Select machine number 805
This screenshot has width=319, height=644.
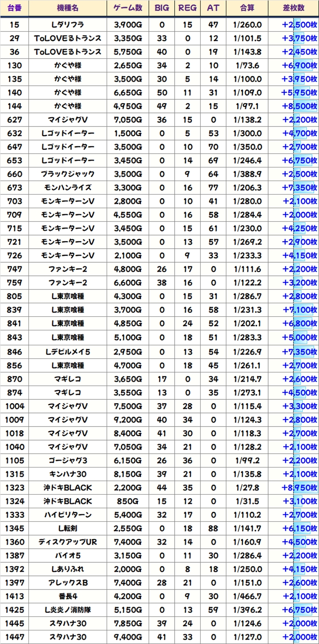coord(14,297)
